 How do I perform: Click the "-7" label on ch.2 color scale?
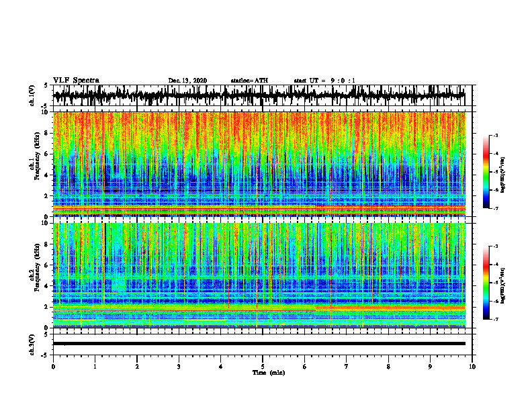(x=496, y=320)
